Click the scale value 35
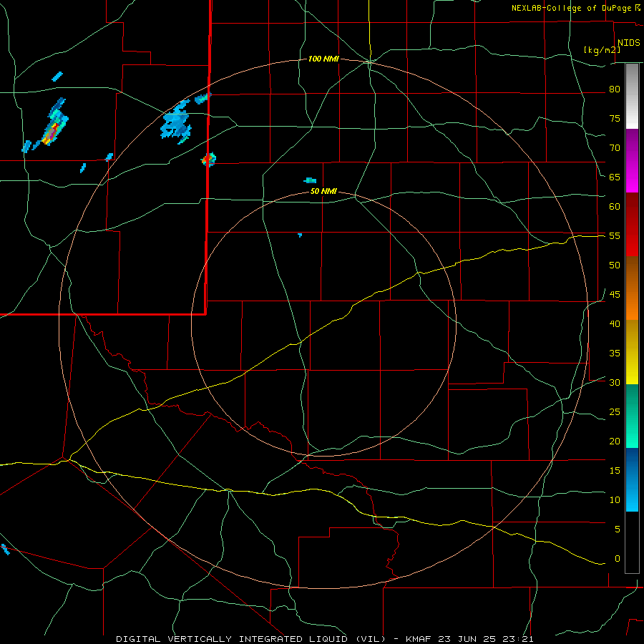 tap(615, 353)
